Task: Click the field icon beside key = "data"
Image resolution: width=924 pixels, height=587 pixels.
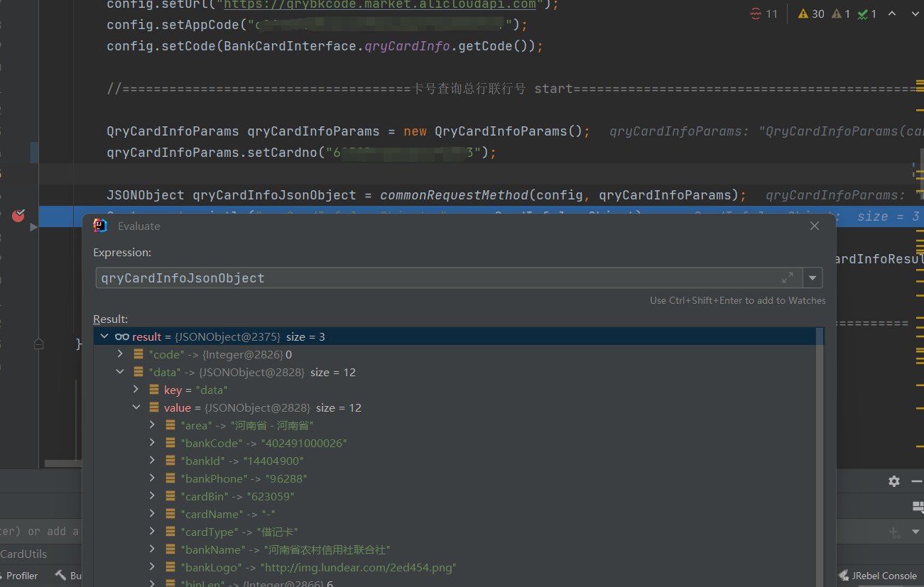Action: pos(153,390)
